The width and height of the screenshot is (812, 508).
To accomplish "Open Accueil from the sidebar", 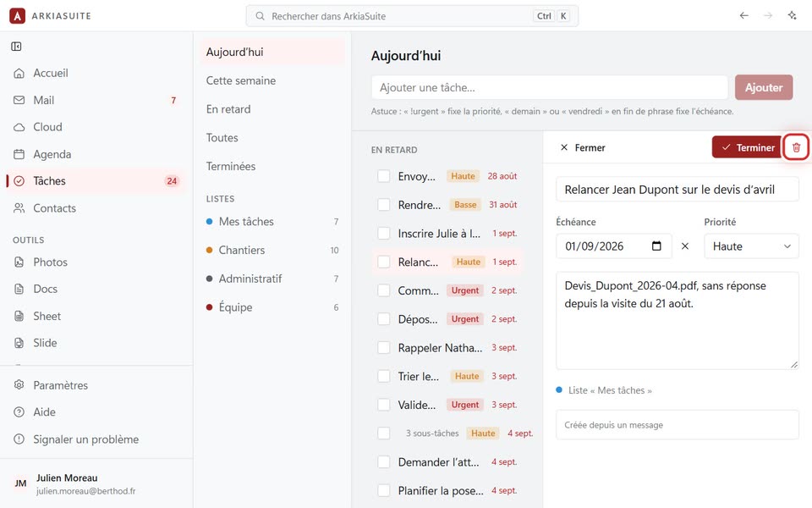I will tap(96, 73).
